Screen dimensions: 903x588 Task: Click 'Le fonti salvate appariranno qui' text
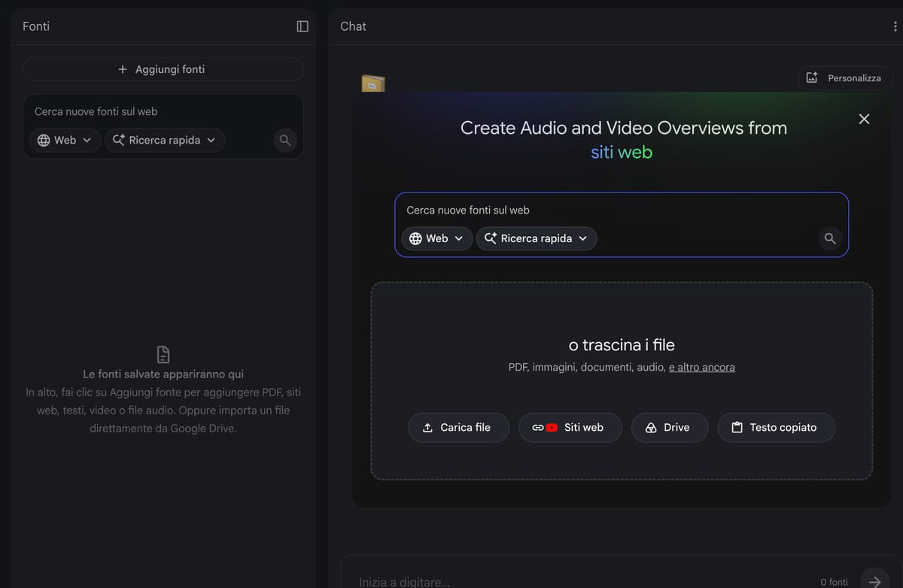coord(163,374)
